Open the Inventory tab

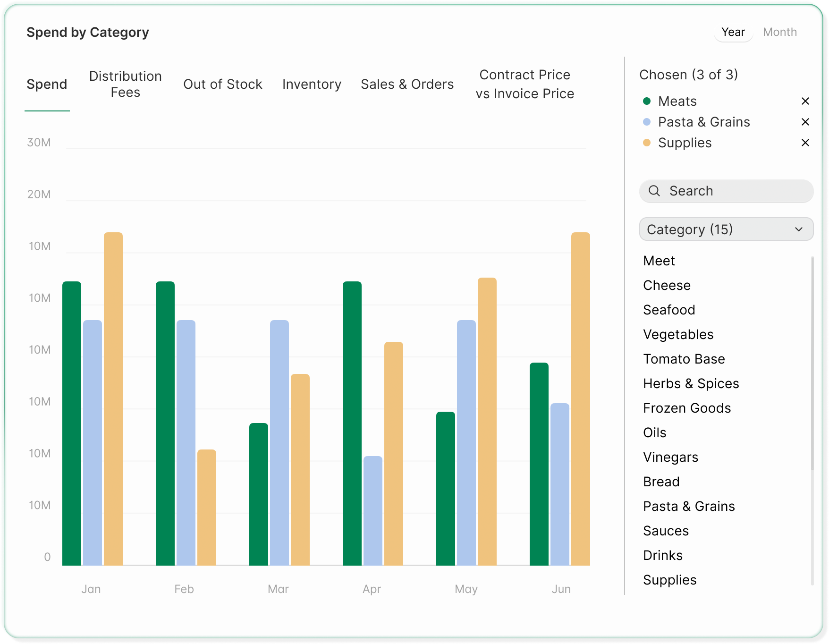click(x=312, y=84)
